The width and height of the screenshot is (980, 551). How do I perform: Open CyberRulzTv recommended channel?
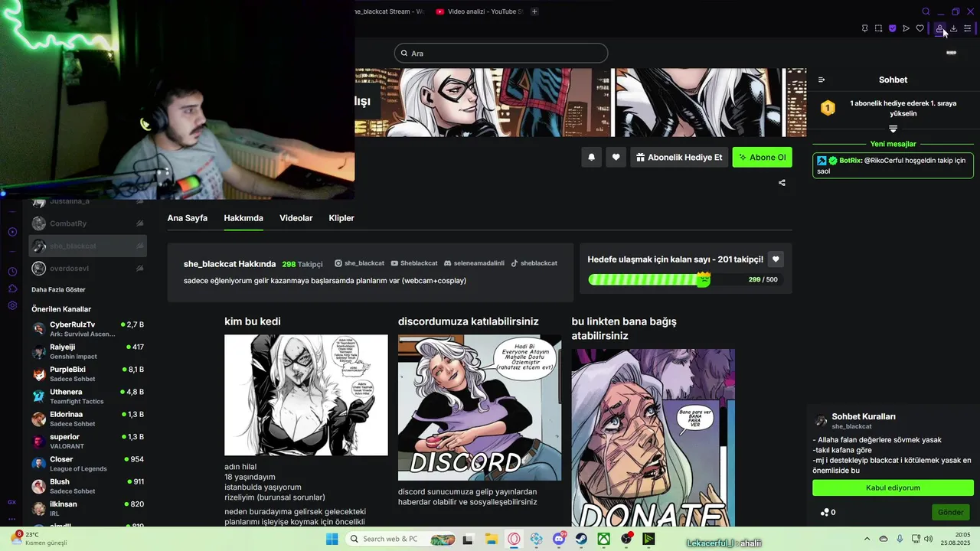(x=88, y=329)
